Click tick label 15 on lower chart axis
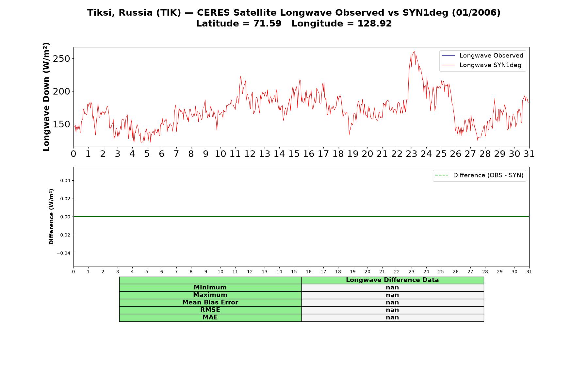588x392 pixels. pyautogui.click(x=294, y=272)
